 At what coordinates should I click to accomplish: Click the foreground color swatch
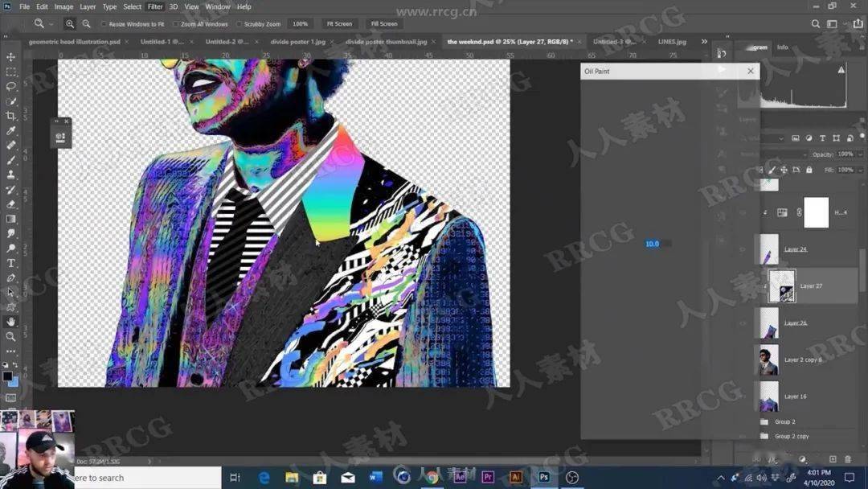(7, 376)
